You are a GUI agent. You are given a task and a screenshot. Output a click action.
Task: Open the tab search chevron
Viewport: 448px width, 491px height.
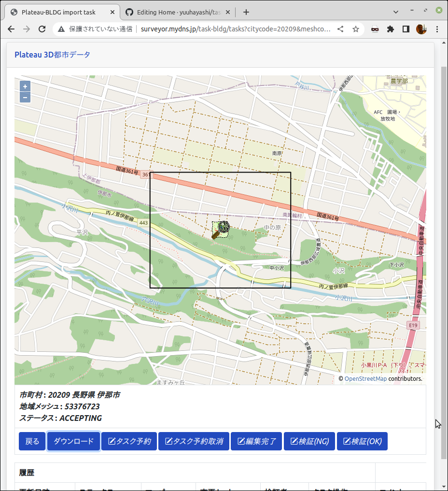[x=396, y=12]
